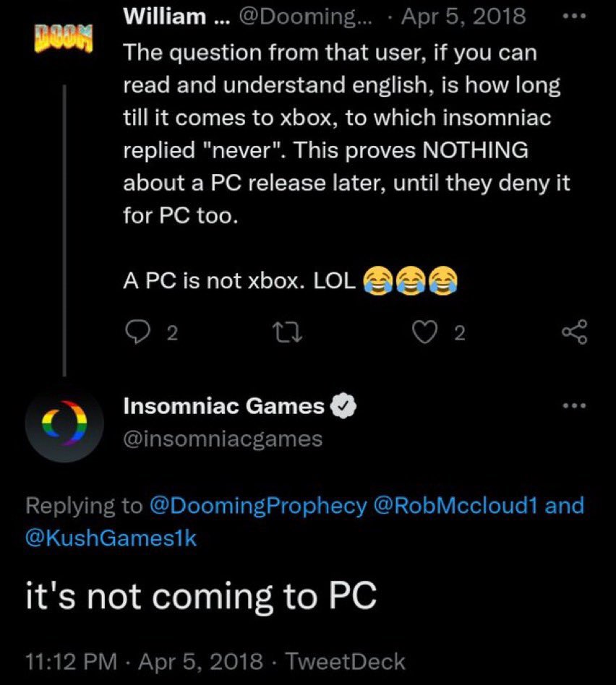Like William's tweet with the heart icon

click(425, 332)
